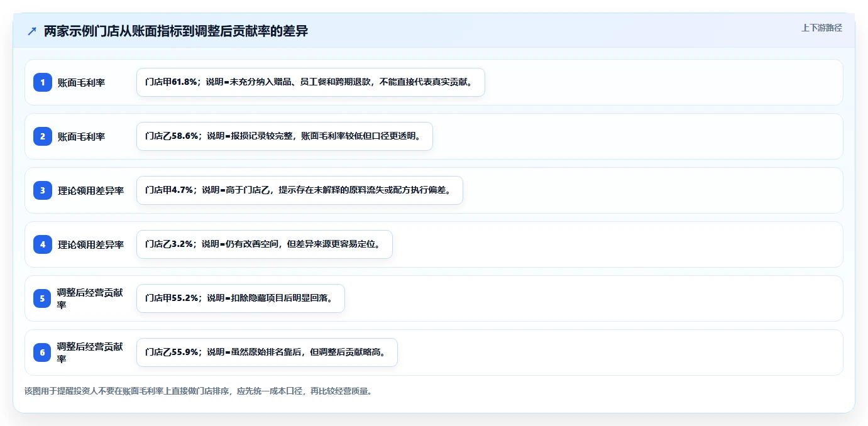Click the 门店甲55.2% description box
Viewport: 868px width, 426px height.
tap(241, 298)
